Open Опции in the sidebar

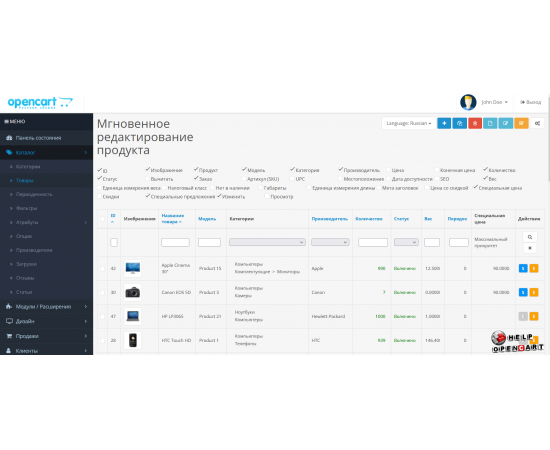24,236
